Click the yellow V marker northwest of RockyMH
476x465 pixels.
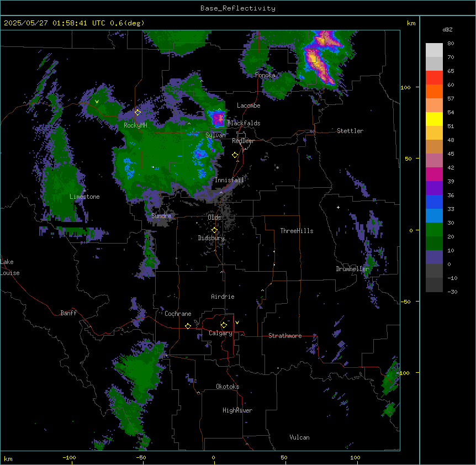click(x=97, y=102)
